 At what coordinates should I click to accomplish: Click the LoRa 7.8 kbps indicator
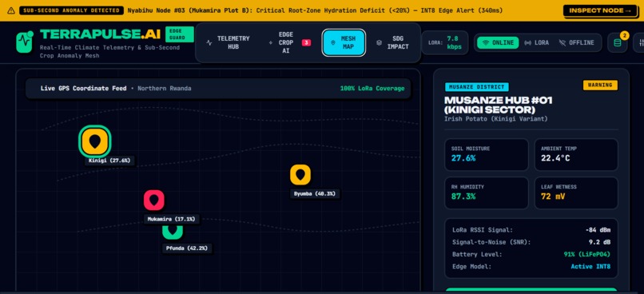[445, 42]
